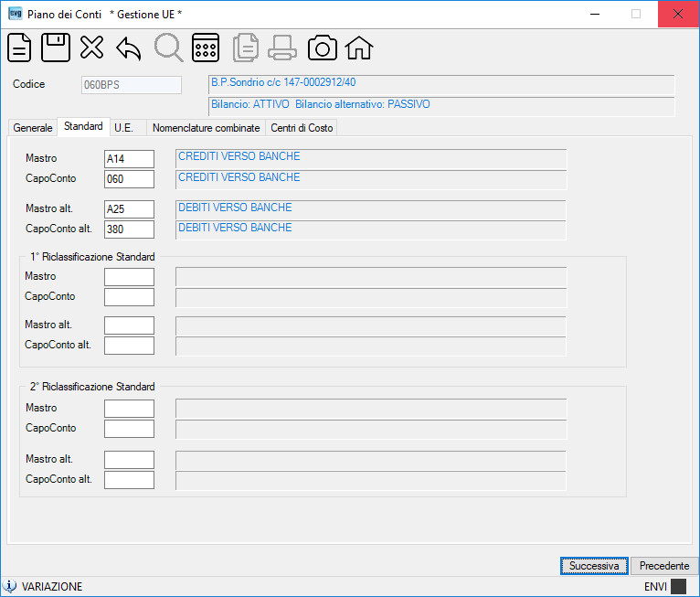This screenshot has height=597, width=700.
Task: Click the Successiva button
Action: point(594,566)
